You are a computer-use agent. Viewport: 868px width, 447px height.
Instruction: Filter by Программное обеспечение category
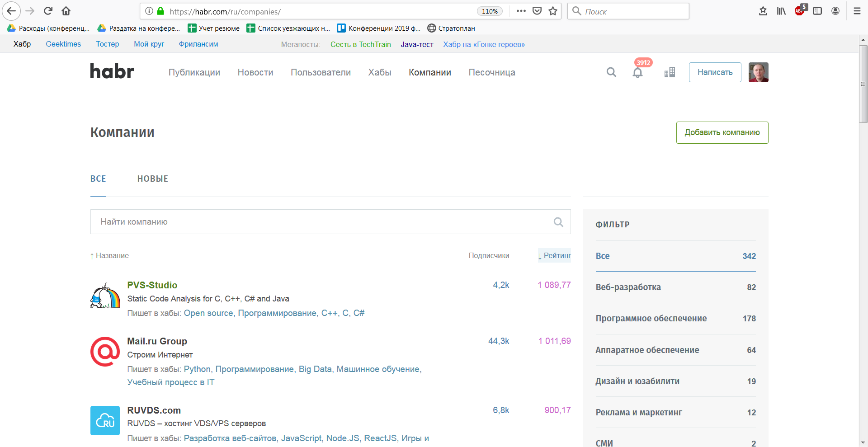(675, 319)
